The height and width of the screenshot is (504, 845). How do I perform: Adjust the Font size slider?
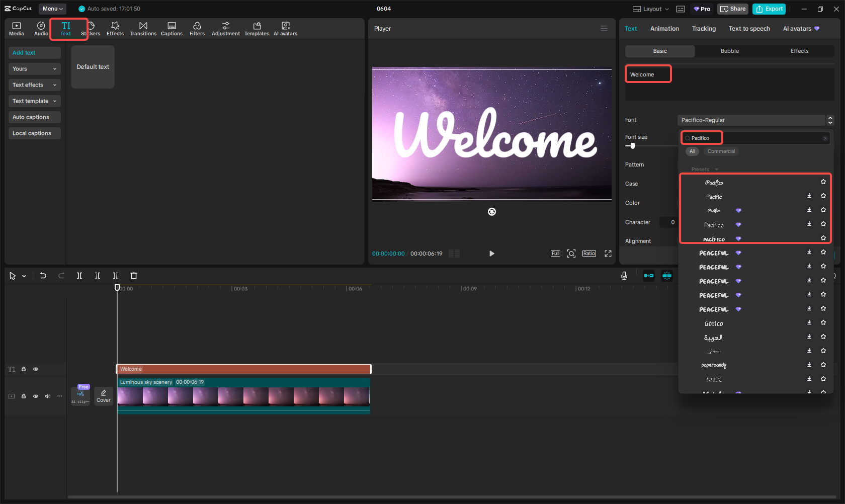pyautogui.click(x=632, y=146)
